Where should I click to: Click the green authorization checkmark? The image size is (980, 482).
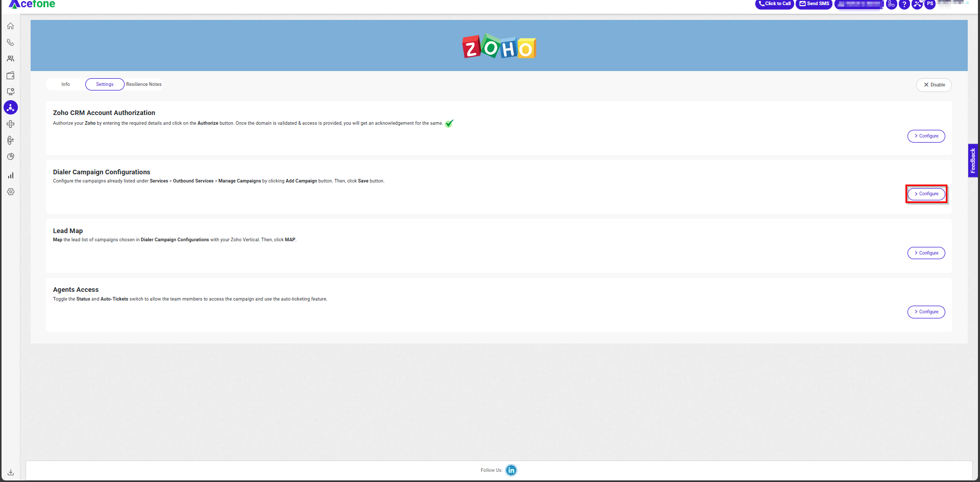click(449, 123)
